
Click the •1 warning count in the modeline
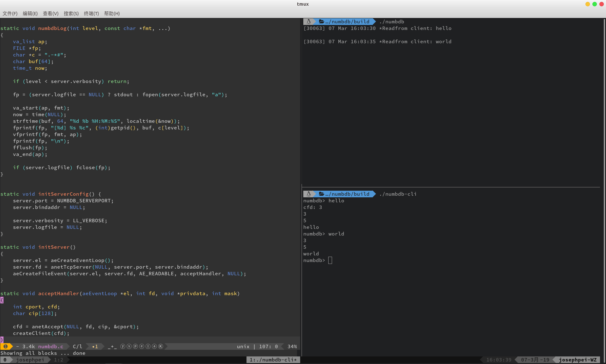[x=95, y=347]
